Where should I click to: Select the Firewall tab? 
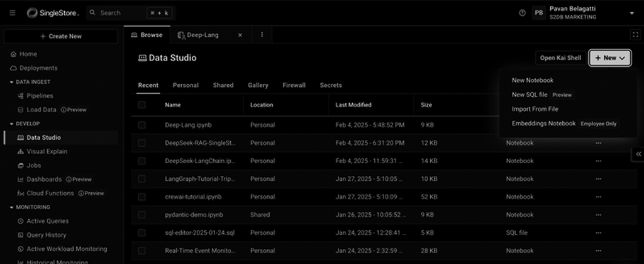[x=294, y=86]
